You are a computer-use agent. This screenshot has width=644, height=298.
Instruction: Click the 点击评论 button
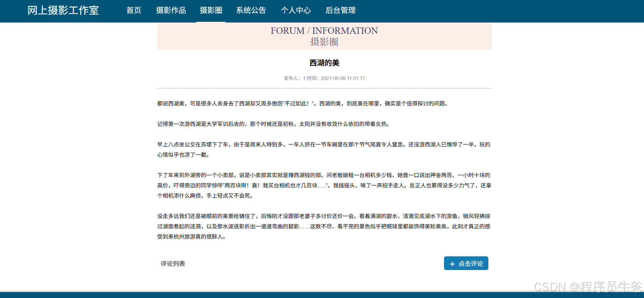pyautogui.click(x=466, y=263)
